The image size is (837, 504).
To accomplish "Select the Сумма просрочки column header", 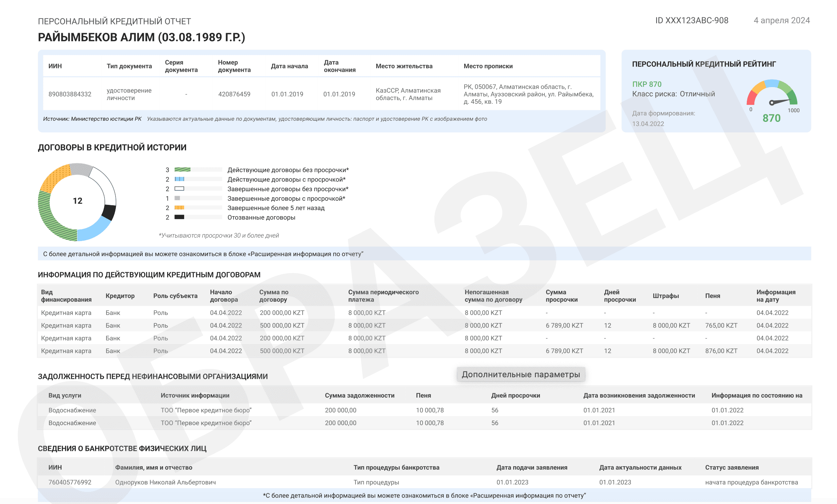I will (562, 296).
